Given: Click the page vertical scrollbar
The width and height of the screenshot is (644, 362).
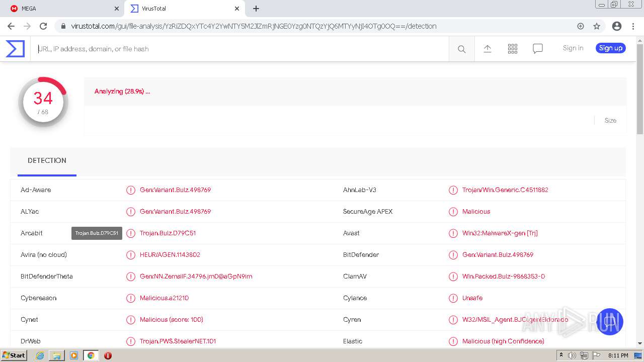Looking at the screenshot, I should pos(640,89).
